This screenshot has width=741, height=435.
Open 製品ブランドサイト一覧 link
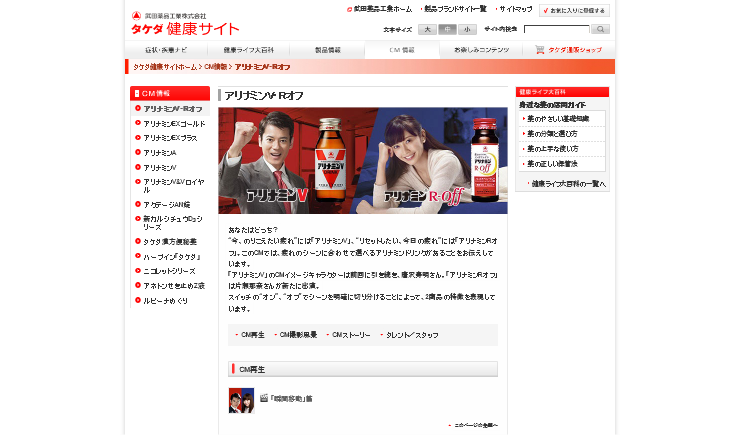tap(455, 9)
